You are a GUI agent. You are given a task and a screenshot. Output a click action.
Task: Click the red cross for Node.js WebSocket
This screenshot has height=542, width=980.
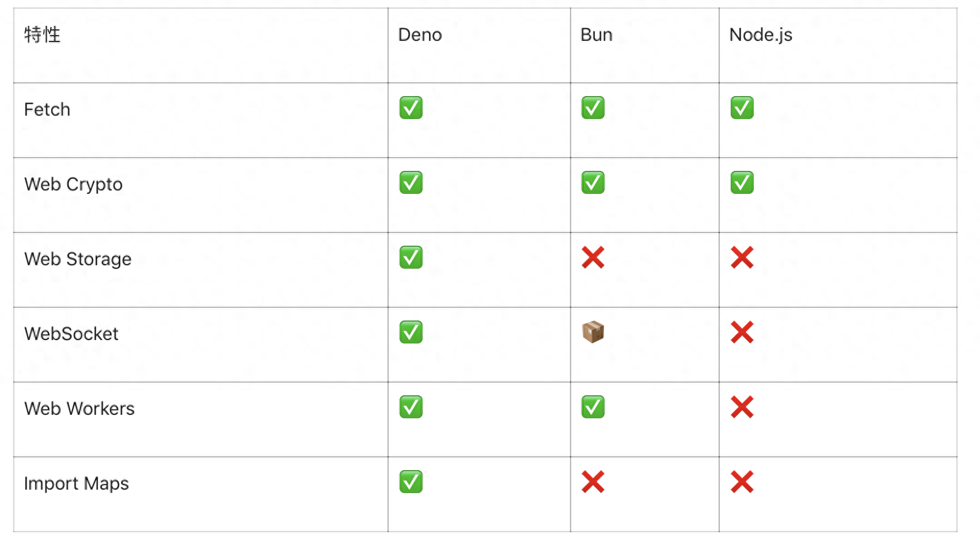click(x=742, y=332)
